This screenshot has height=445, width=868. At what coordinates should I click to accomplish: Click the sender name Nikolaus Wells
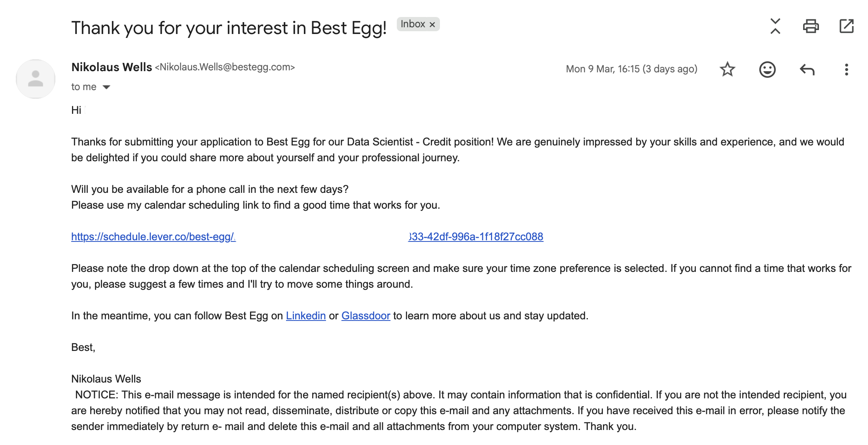111,67
